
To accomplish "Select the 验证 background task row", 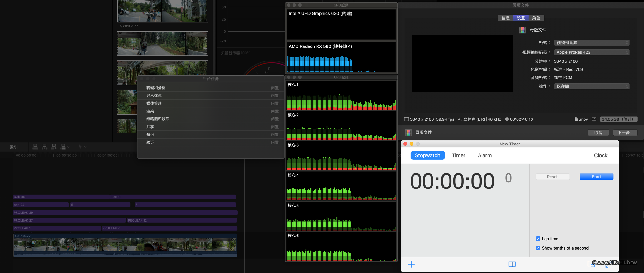I will click(x=211, y=142).
